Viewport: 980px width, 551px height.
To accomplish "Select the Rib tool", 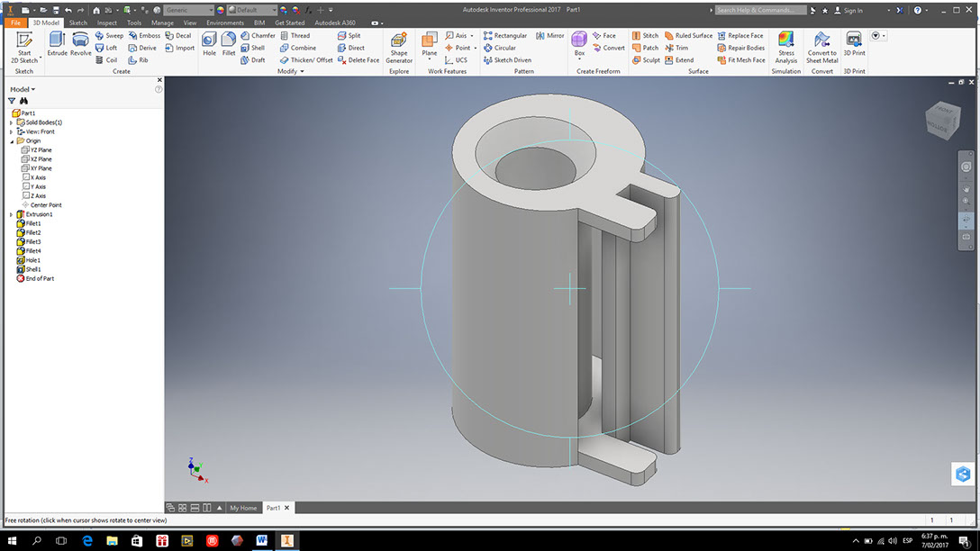I will [139, 60].
